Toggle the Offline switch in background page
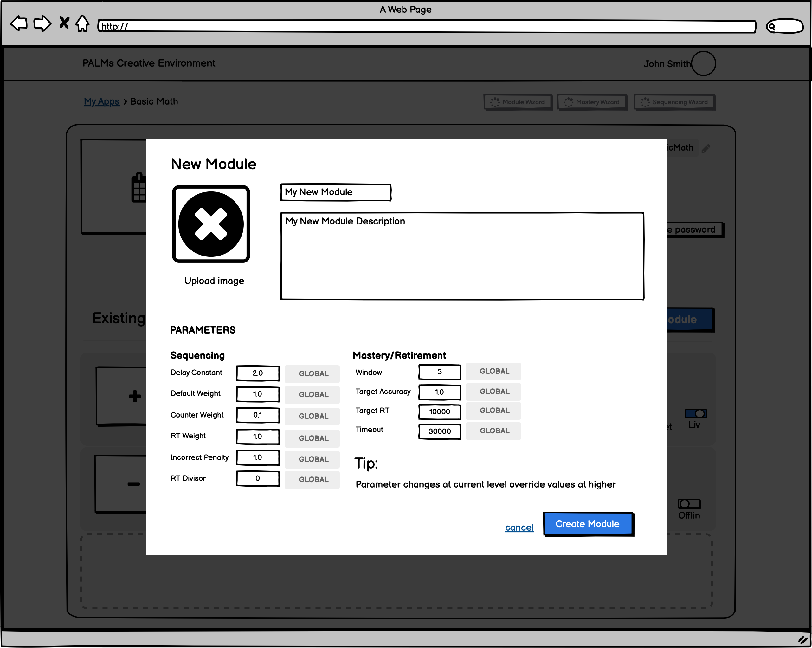Viewport: 812px width, 648px height. [689, 504]
